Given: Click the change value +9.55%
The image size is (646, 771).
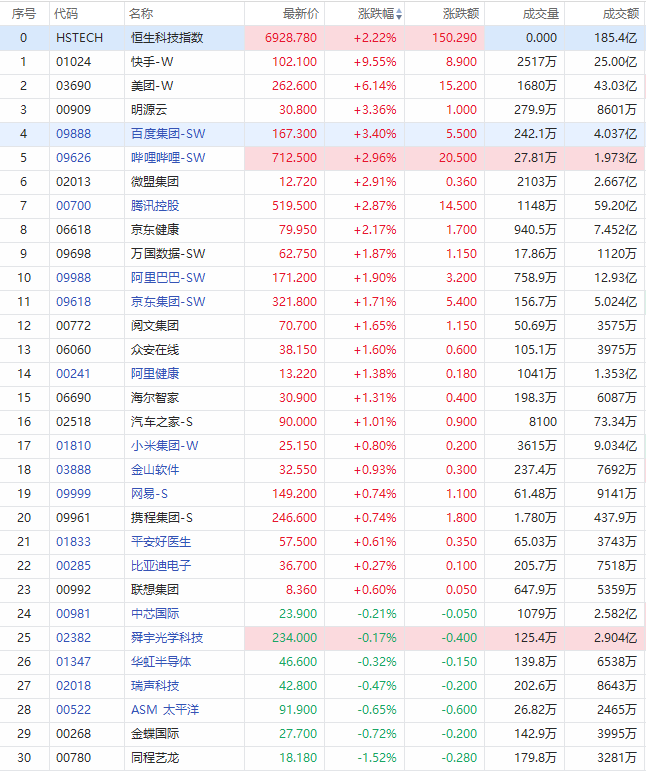Looking at the screenshot, I should (x=375, y=62).
